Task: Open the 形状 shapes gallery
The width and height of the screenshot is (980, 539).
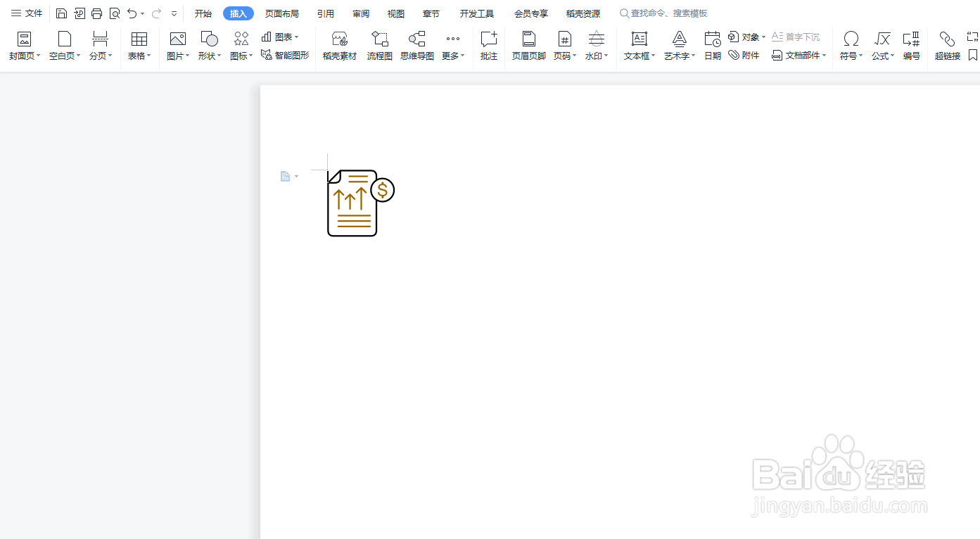Action: [x=210, y=46]
